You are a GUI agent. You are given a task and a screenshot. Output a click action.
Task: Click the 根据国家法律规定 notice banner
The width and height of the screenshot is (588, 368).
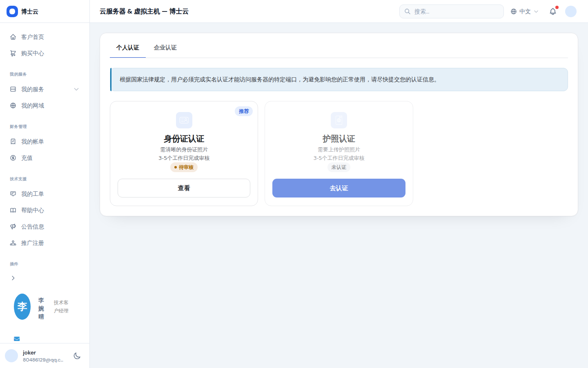(339, 79)
